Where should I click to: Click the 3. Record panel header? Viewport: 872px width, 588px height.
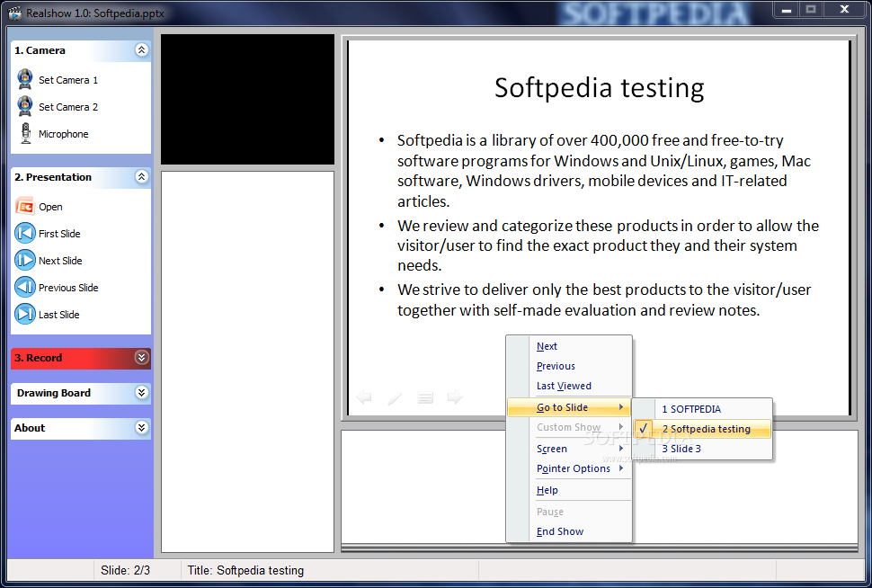tap(81, 358)
